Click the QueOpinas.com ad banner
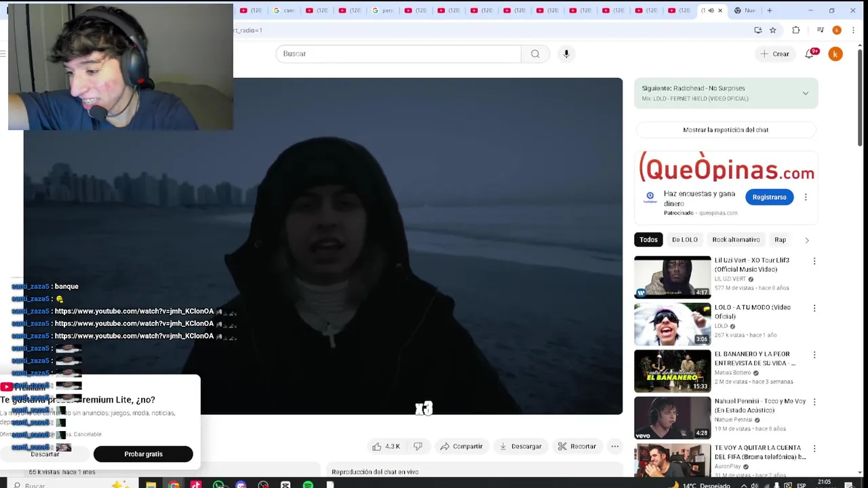Screen dimensions: 868x488 click(726, 167)
